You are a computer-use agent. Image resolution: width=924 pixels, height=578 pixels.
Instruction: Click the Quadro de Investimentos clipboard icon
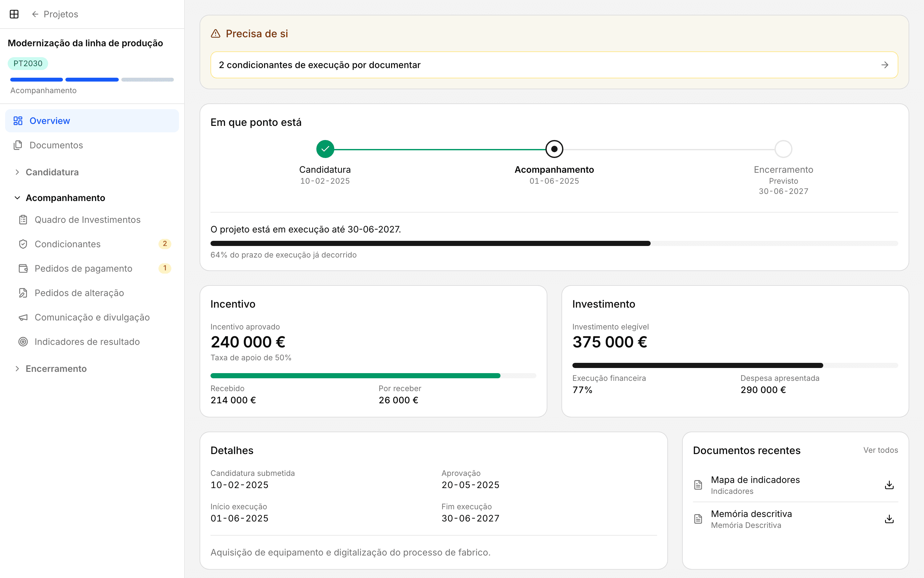pos(23,220)
